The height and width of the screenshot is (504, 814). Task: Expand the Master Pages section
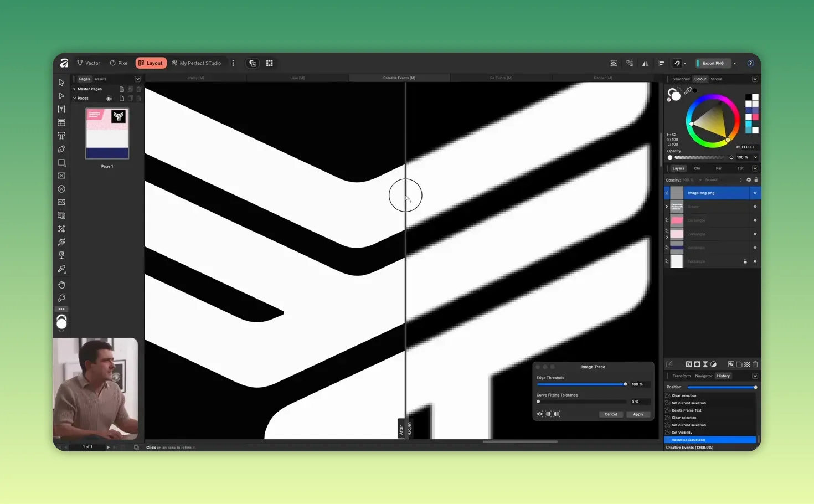(74, 89)
